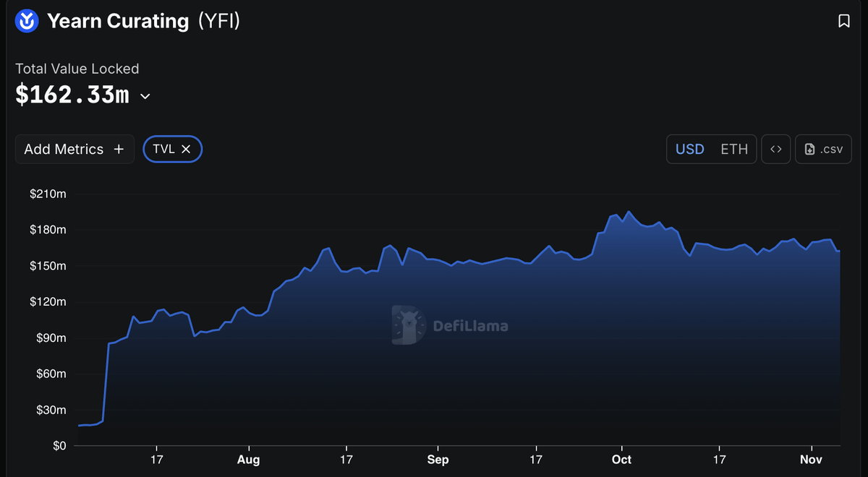Click the $120m y-axis label
The image size is (868, 477).
coord(48,302)
